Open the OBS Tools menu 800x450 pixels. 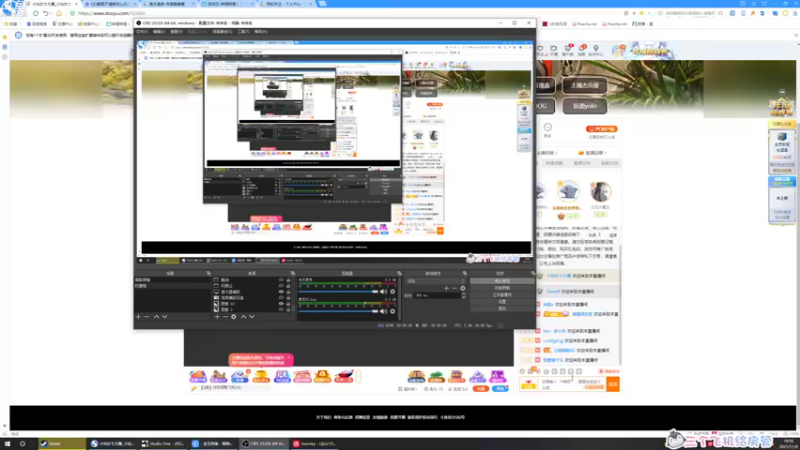pos(243,32)
